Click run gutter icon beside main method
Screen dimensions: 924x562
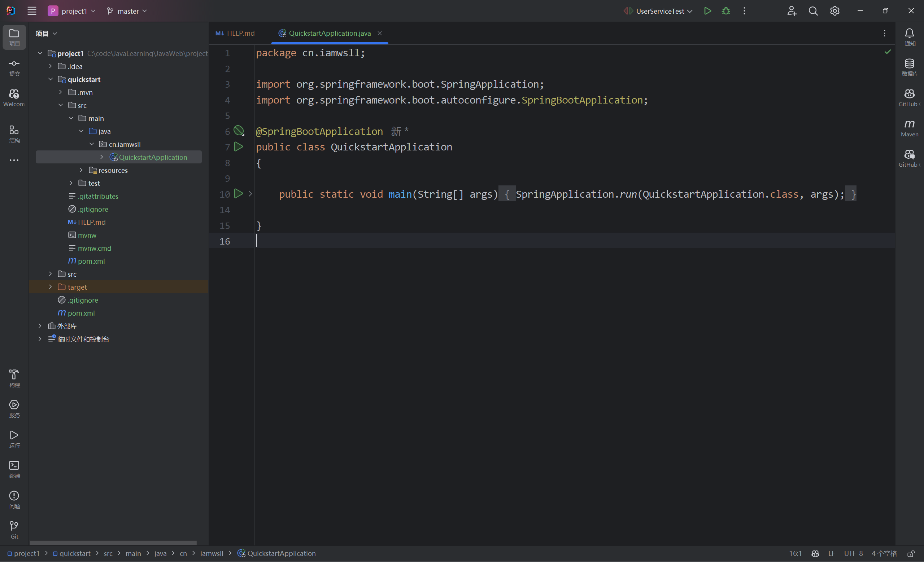(x=239, y=194)
